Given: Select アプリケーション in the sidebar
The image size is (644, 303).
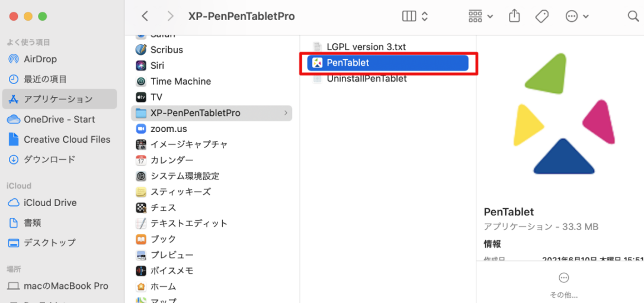Looking at the screenshot, I should [60, 99].
